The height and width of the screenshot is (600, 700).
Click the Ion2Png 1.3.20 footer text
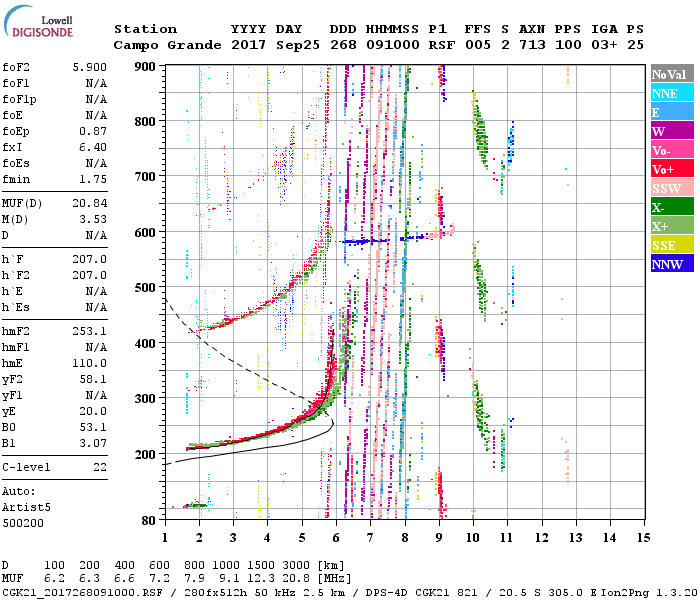coord(652,593)
